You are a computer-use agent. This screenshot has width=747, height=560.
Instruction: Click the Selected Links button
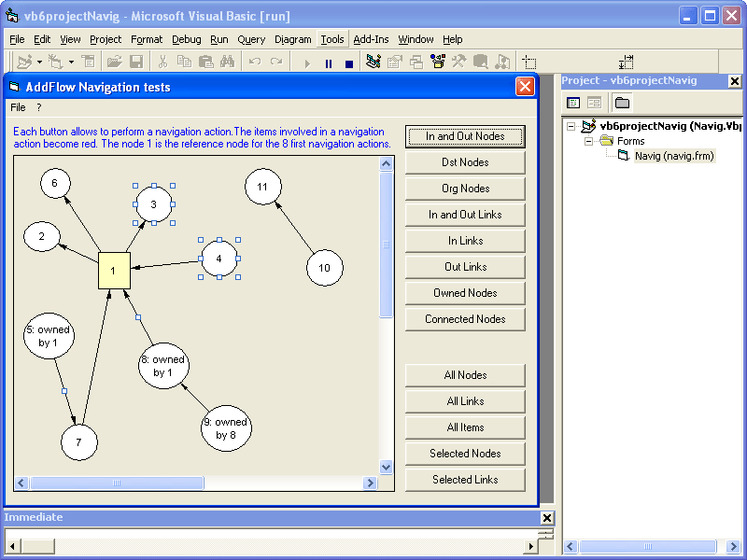[465, 480]
